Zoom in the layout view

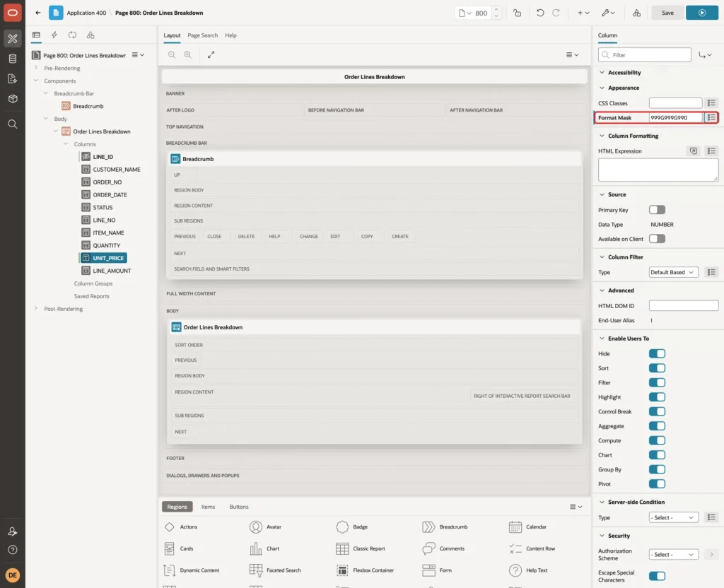[x=187, y=54]
